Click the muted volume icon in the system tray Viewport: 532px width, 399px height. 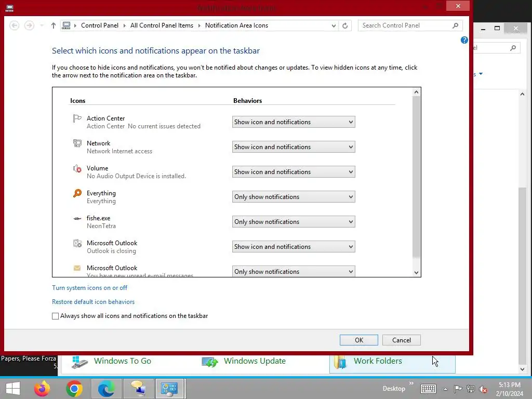(483, 389)
